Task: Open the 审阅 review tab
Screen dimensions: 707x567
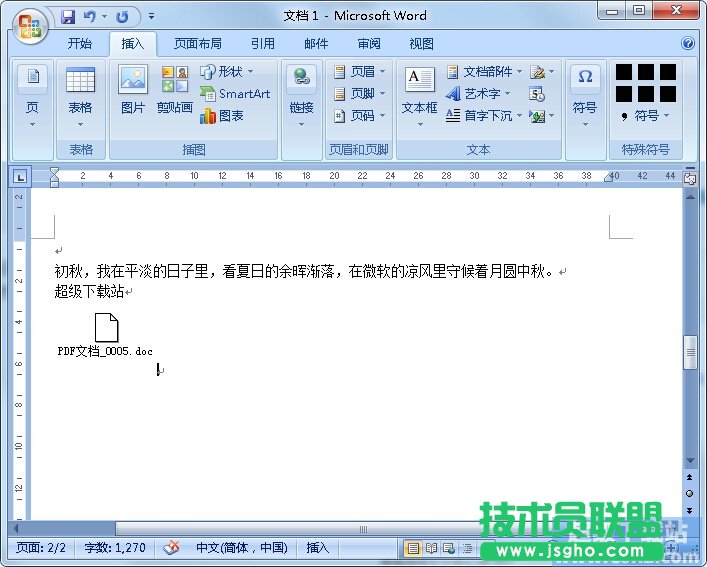Action: click(x=369, y=44)
